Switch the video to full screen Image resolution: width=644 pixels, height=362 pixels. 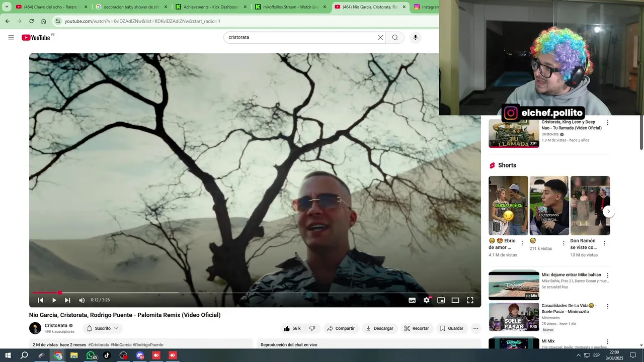coord(470,300)
